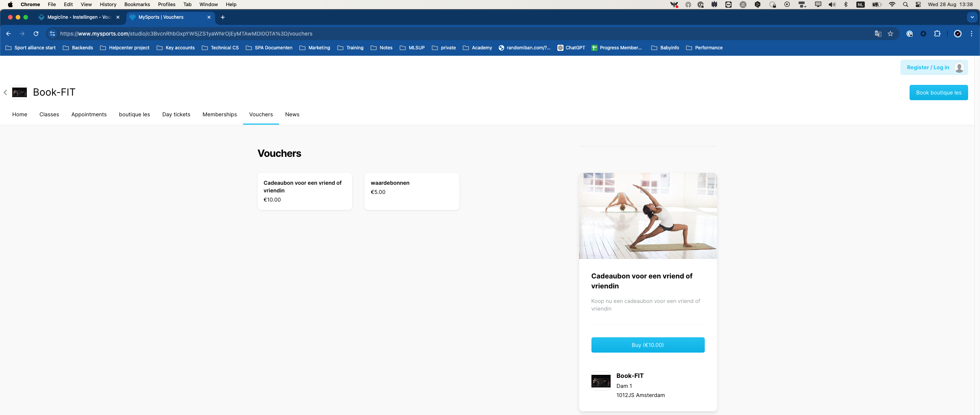The height and width of the screenshot is (415, 980).
Task: Open the Chrome extensions puzzle icon
Action: click(x=937, y=34)
